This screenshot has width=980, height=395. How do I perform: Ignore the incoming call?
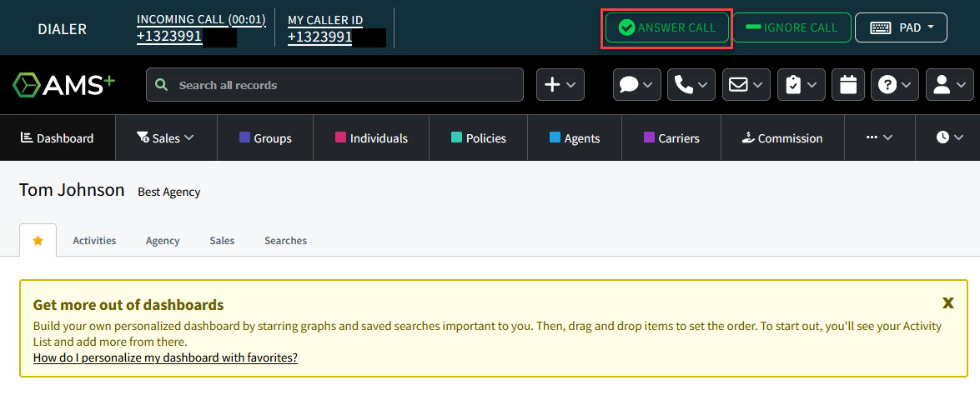pos(792,27)
